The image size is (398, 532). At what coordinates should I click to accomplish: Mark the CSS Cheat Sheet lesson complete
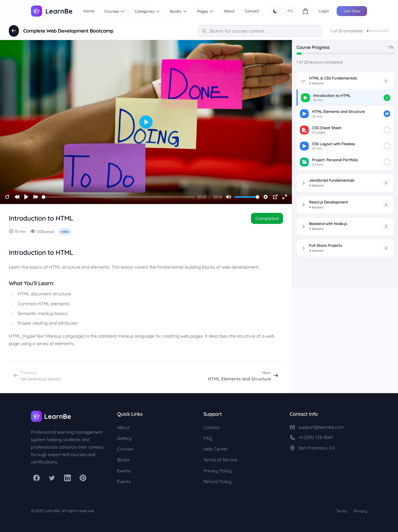(x=387, y=130)
